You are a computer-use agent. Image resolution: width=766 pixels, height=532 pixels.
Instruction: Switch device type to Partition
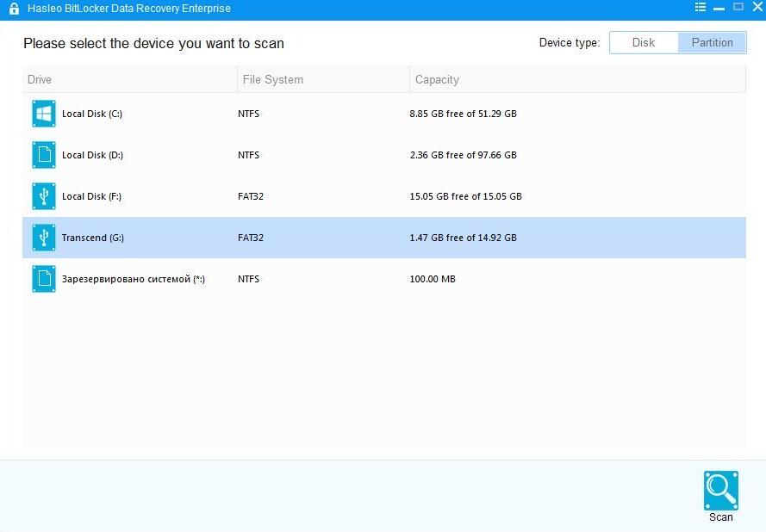coord(713,43)
